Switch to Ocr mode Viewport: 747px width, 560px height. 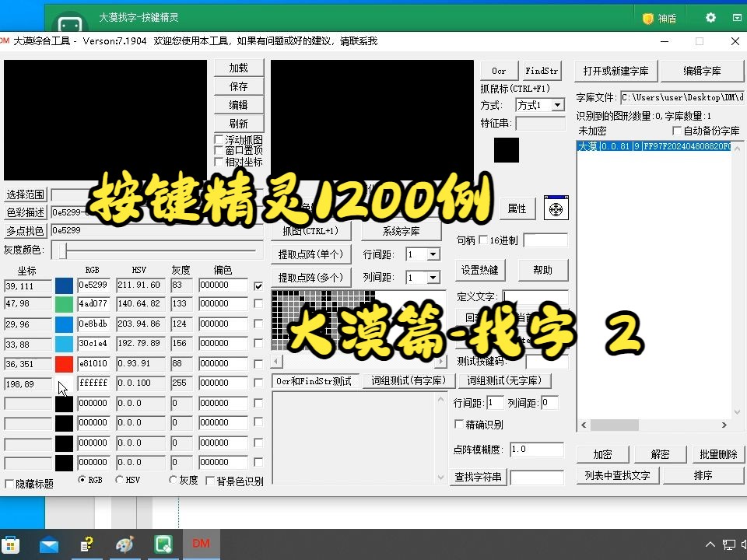(498, 71)
